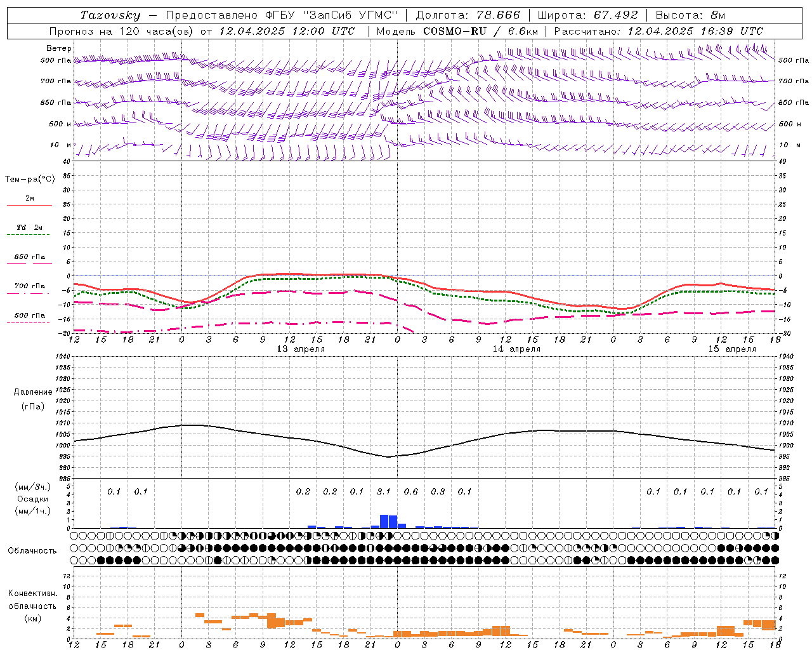Click the "700 гПа" temperature legend label

30,286
